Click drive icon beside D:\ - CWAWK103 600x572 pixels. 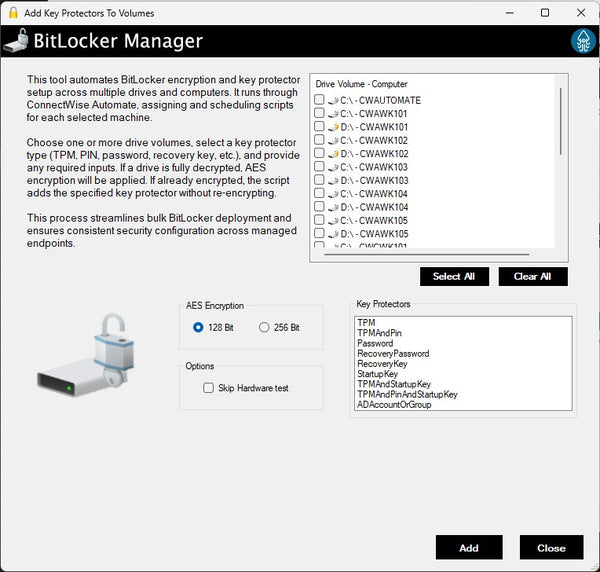[333, 181]
